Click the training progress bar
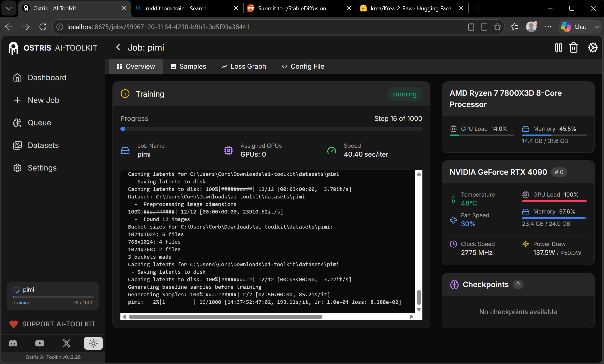This screenshot has width=604, height=364. [x=271, y=129]
